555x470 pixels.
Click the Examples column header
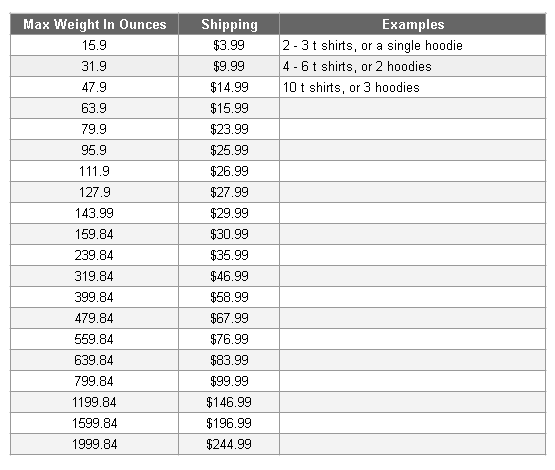pos(413,24)
